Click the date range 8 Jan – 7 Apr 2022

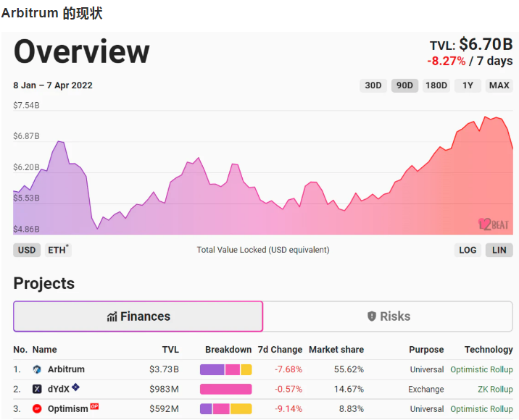point(53,85)
